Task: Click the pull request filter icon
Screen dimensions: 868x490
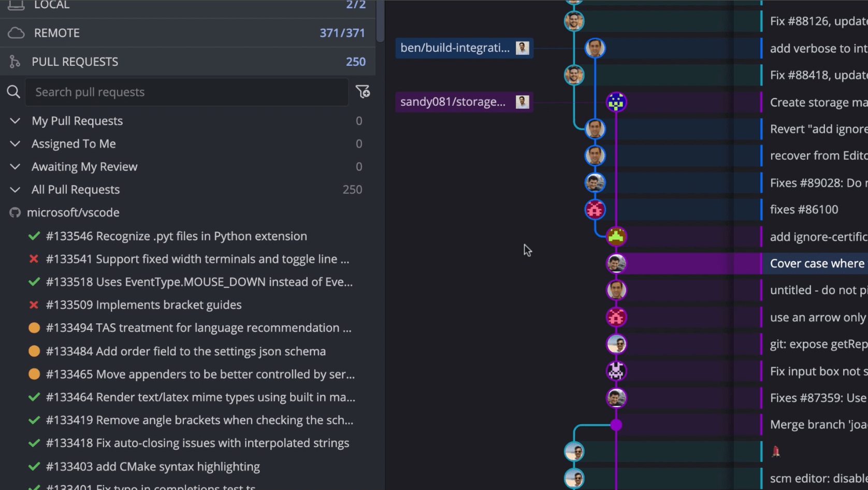Action: pos(363,92)
